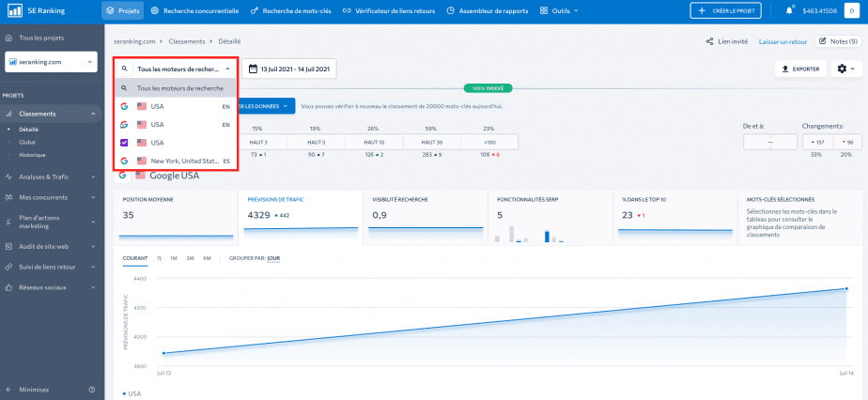Filter by negative changes 96
Viewport: 868px width, 400px height.
pyautogui.click(x=846, y=142)
